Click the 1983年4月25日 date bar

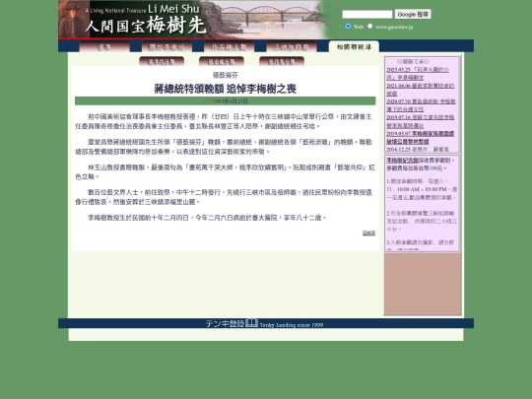pyautogui.click(x=226, y=101)
